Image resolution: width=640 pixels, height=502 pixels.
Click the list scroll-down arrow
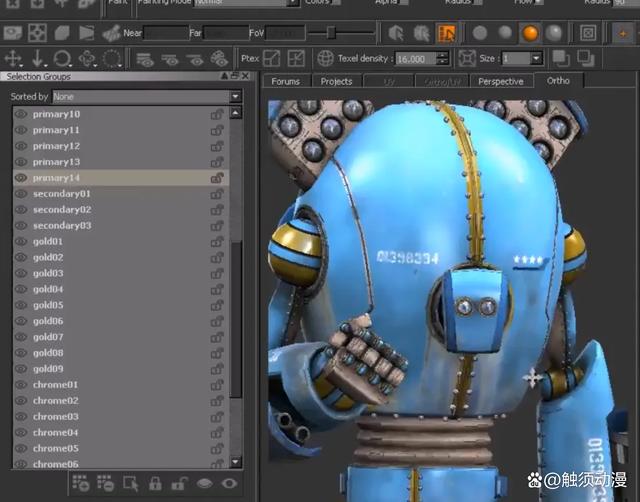pyautogui.click(x=236, y=462)
